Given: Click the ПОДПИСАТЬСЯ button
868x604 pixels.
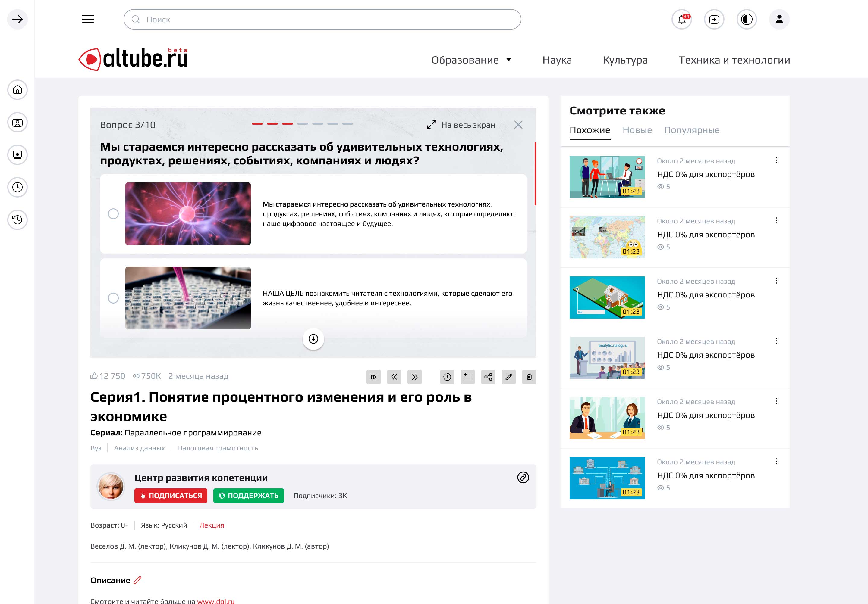Looking at the screenshot, I should [x=171, y=496].
